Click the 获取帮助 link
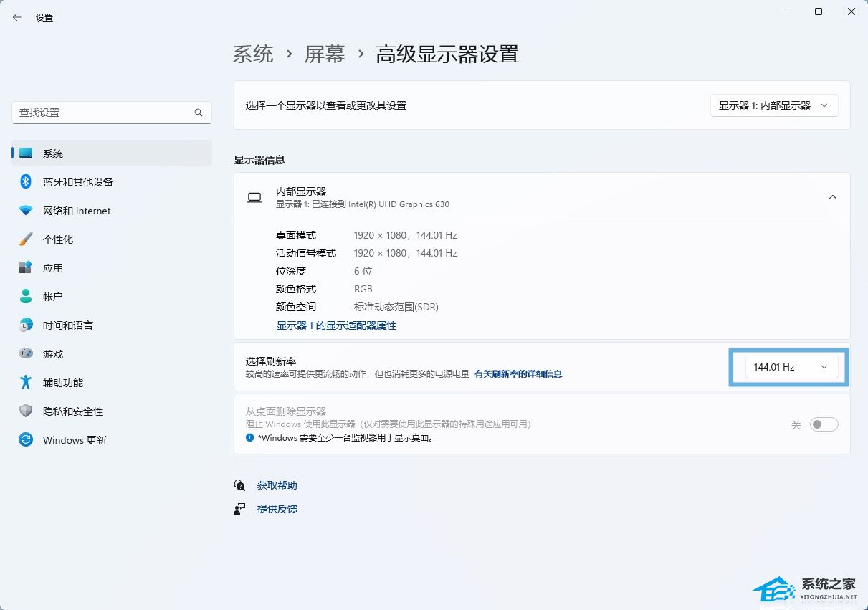Viewport: 868px width, 610px height. coord(277,485)
